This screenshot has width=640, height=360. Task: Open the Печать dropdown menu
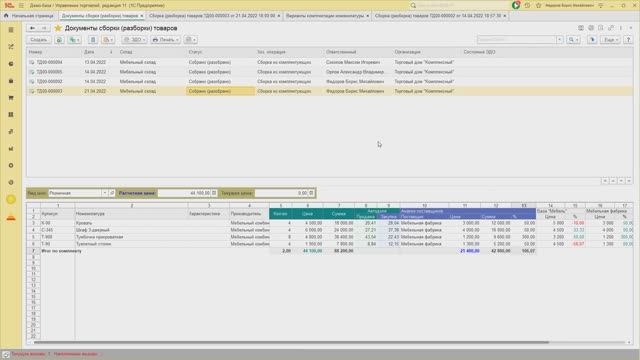click(165, 40)
